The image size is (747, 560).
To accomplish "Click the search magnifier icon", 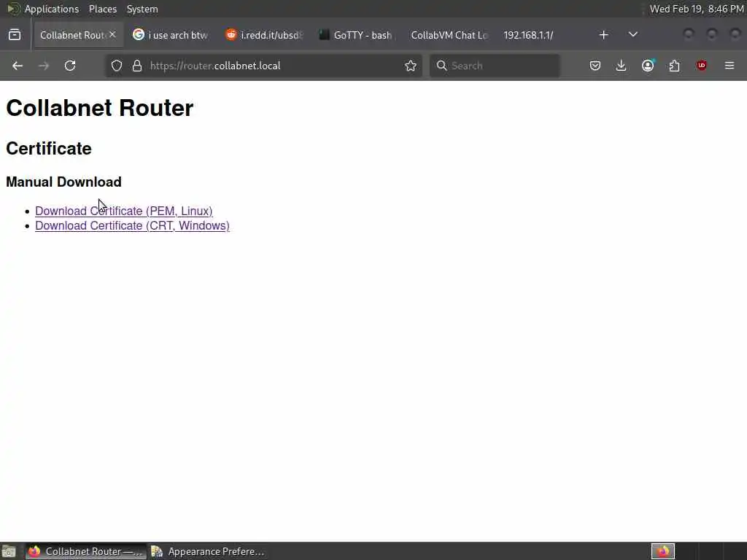I will click(x=441, y=66).
